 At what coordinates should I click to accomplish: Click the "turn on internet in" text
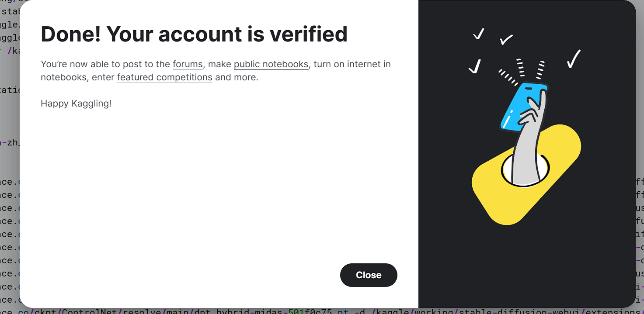(352, 64)
